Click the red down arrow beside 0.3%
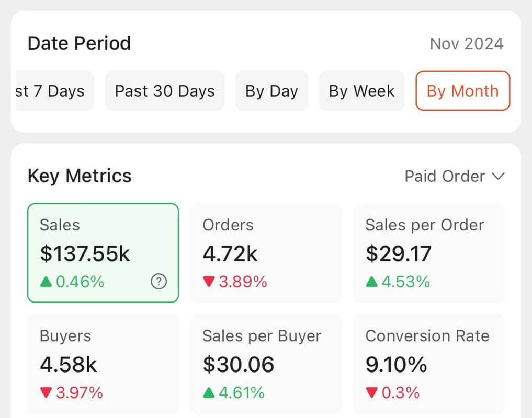The height and width of the screenshot is (418, 532). pyautogui.click(x=372, y=392)
